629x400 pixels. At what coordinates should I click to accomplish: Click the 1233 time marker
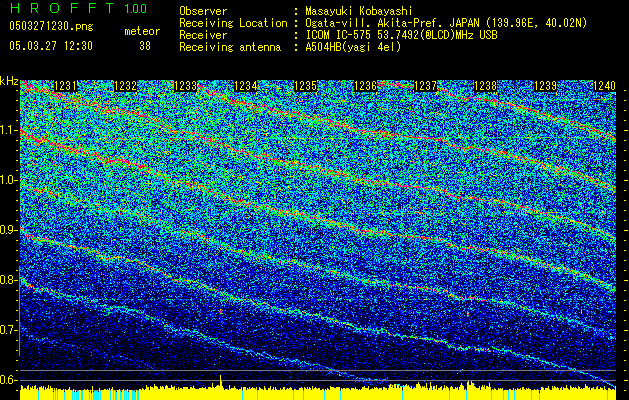186,86
